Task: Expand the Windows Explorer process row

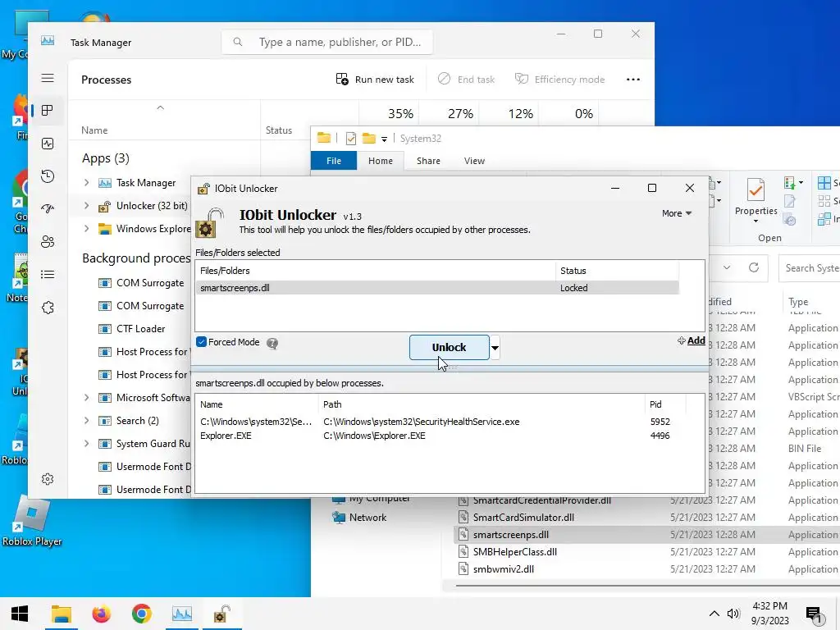Action: coord(86,229)
